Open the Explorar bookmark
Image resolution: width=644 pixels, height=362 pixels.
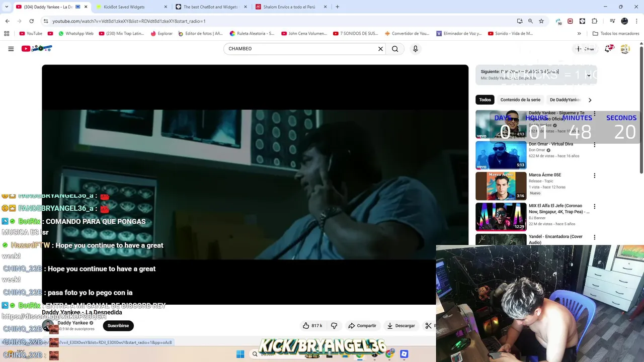pyautogui.click(x=161, y=34)
